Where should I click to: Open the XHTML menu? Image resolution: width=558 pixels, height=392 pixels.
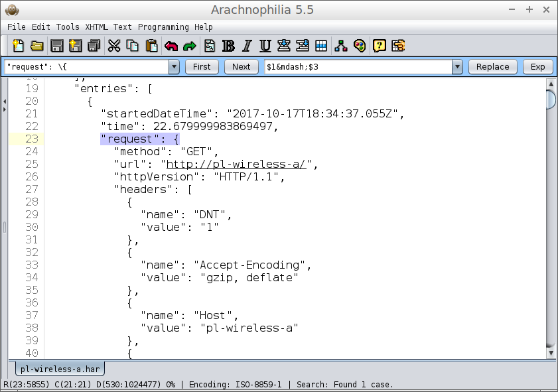click(96, 27)
